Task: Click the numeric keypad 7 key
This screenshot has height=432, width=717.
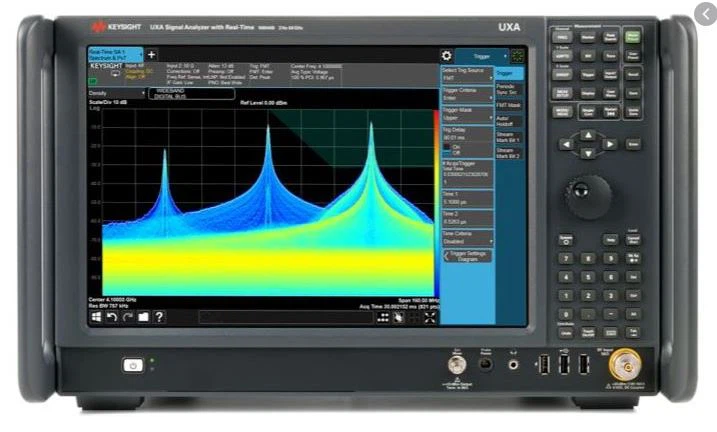Action: [566, 258]
